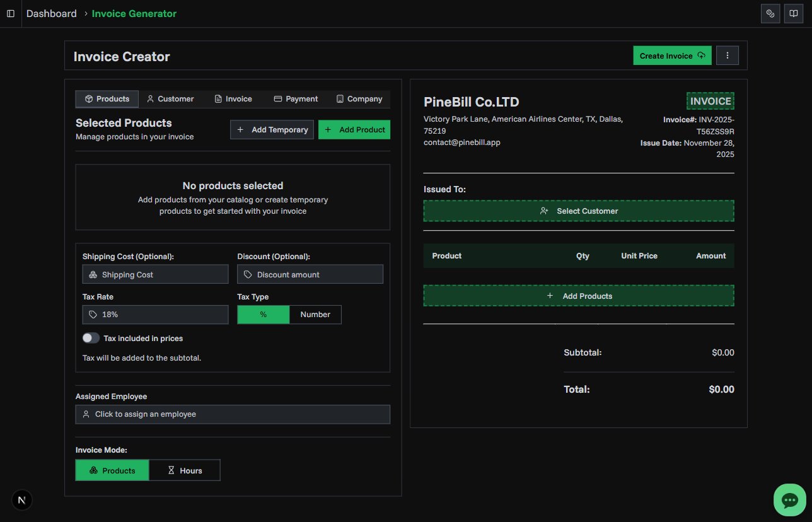The width and height of the screenshot is (812, 522).
Task: Open the green chat bubble widget
Action: click(x=789, y=500)
